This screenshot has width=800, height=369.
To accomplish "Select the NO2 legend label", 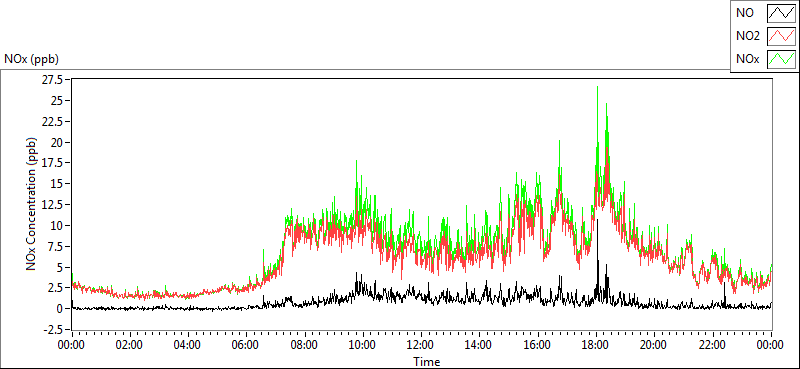I will 748,36.
